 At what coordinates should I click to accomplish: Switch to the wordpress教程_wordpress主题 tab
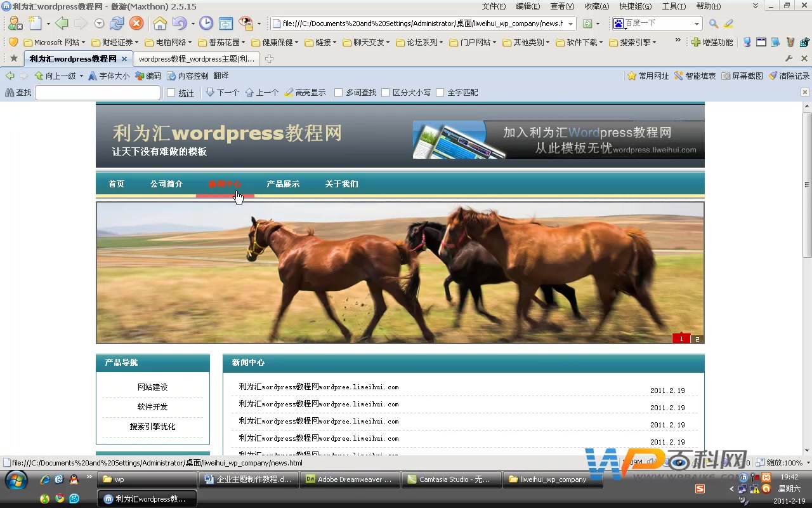tap(195, 58)
